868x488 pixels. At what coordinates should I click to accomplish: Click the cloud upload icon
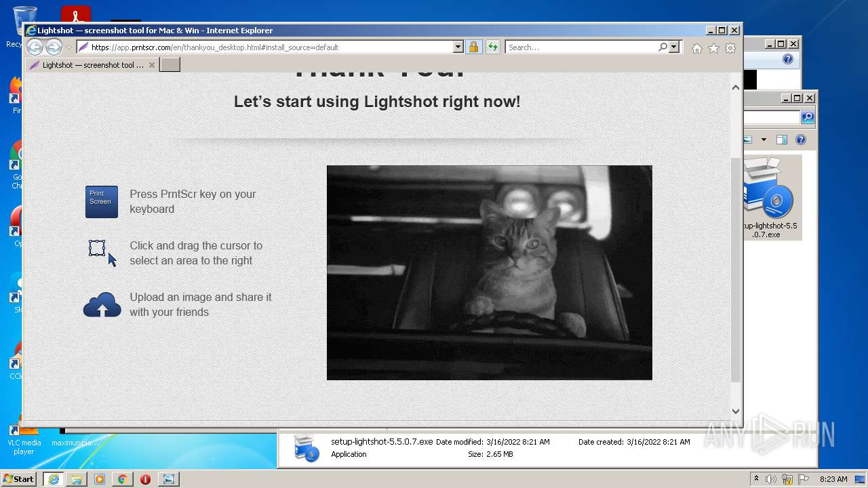(102, 305)
